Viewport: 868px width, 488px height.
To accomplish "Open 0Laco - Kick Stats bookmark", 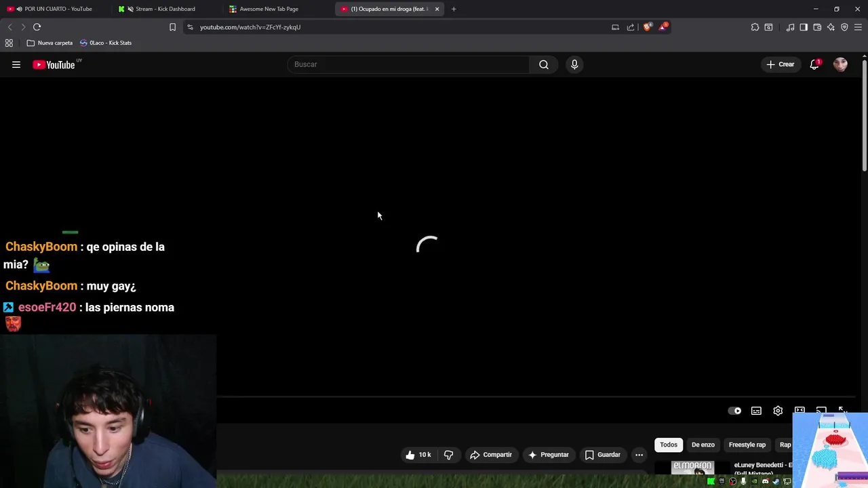I will pyautogui.click(x=106, y=43).
